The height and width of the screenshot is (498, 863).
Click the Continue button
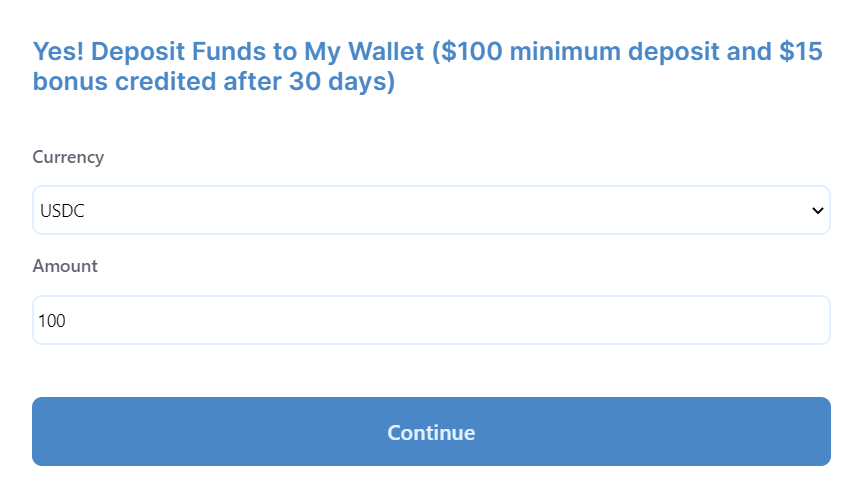(431, 431)
